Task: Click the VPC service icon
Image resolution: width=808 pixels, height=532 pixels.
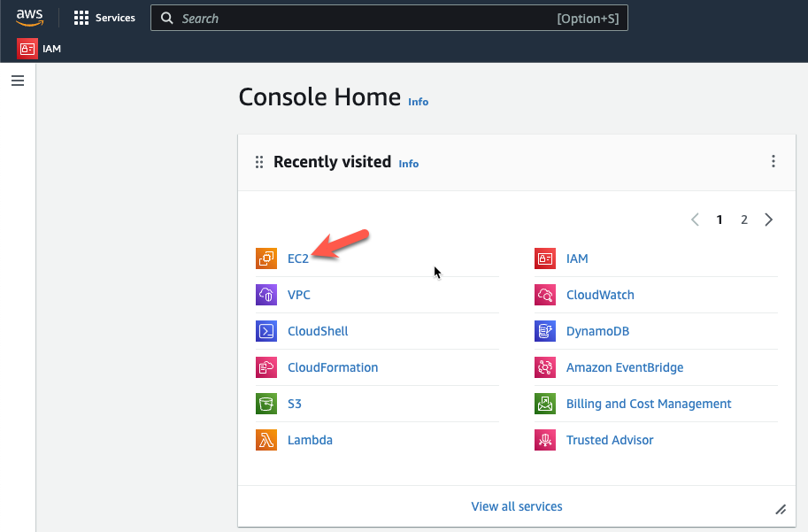Action: click(x=266, y=295)
